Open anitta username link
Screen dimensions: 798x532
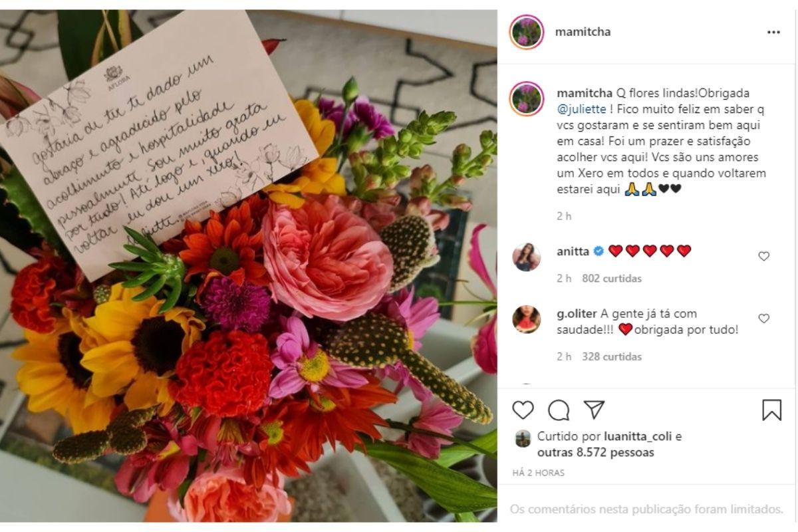coord(573,251)
